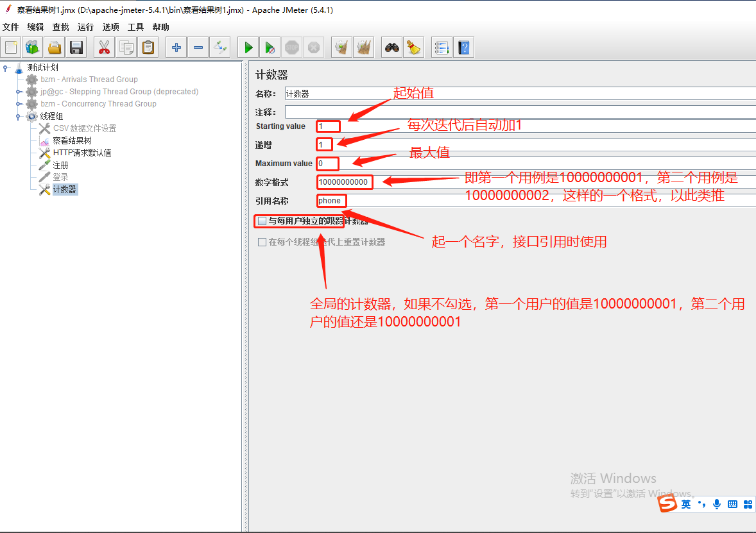
Task: Click the 递增 increment field
Action: [536, 144]
